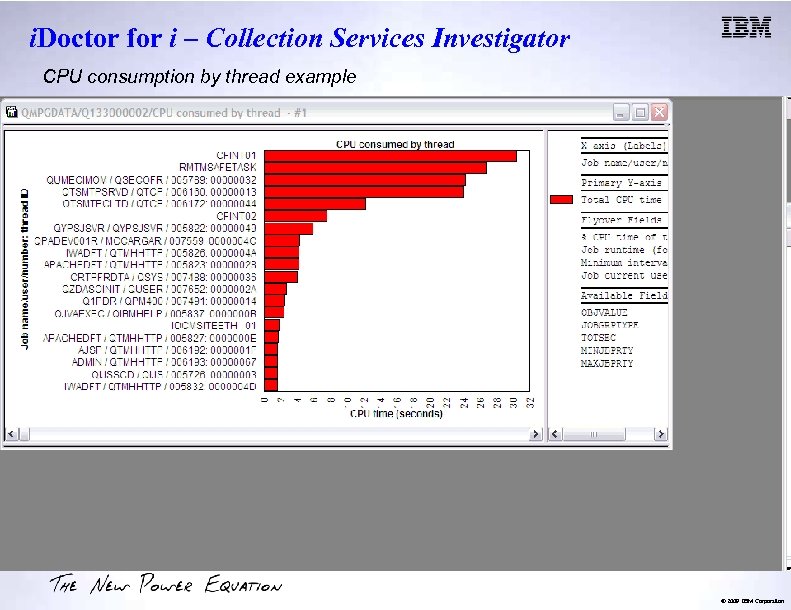
Task: Click the CPADEV001R / MCCARGAR thread label
Action: (145, 241)
